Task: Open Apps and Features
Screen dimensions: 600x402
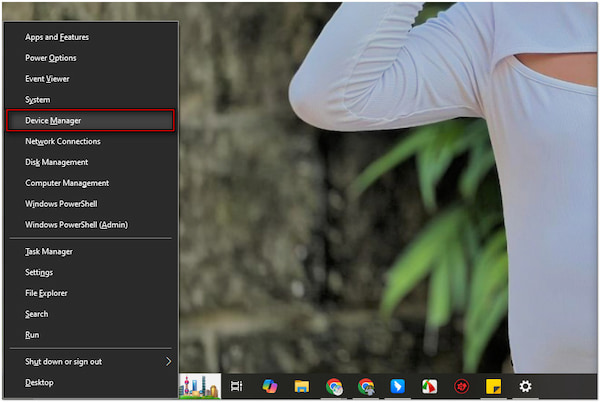Action: pyautogui.click(x=57, y=37)
